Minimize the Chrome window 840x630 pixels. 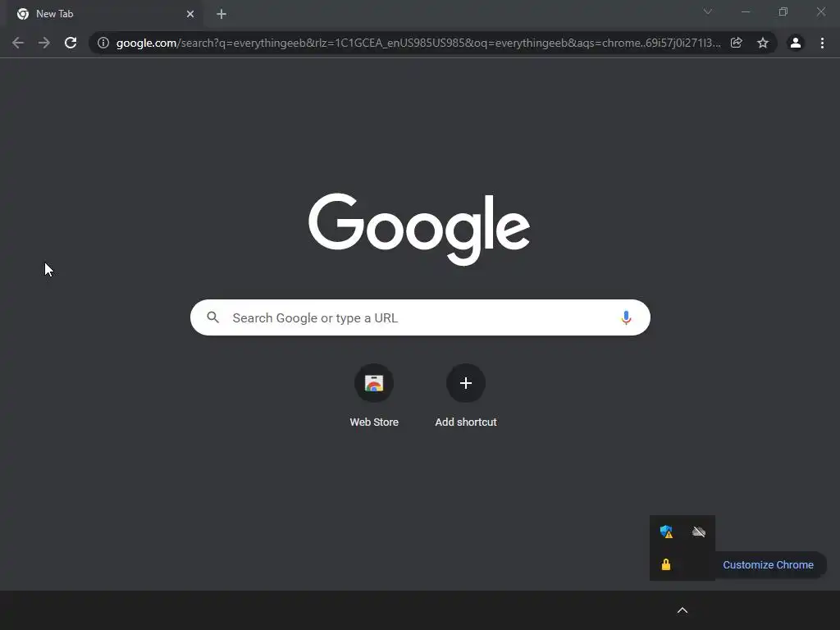click(x=745, y=11)
